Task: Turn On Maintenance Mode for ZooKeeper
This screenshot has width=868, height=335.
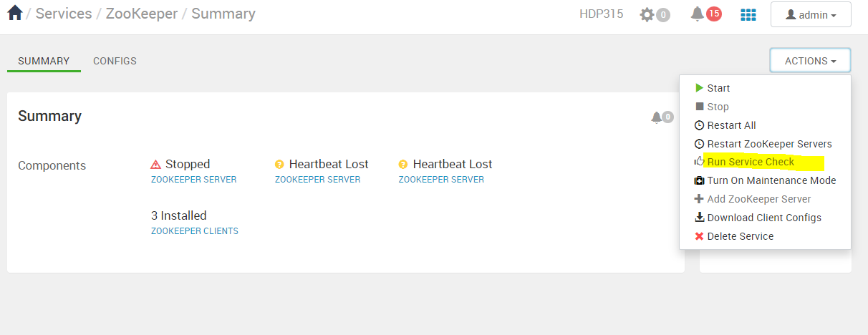Action: (771, 180)
